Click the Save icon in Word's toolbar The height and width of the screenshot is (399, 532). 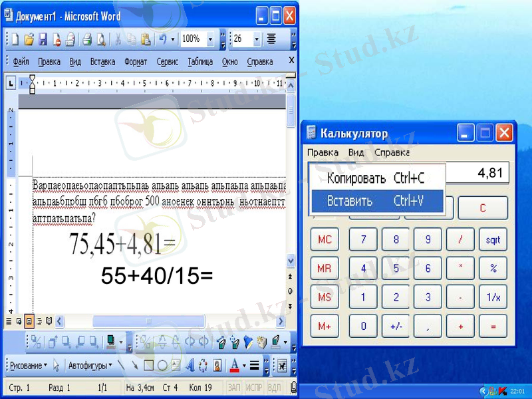pos(41,39)
